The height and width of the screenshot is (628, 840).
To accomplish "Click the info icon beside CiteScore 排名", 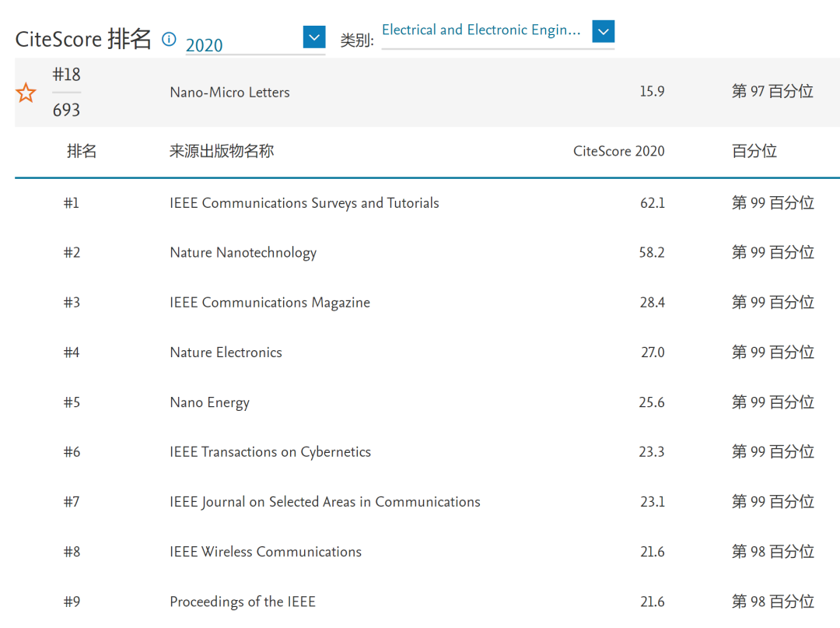I will click(x=169, y=39).
